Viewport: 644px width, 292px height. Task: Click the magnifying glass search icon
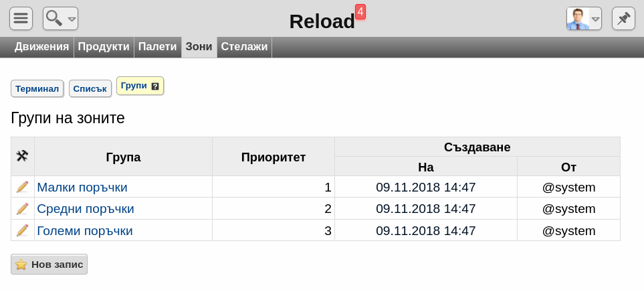point(54,18)
